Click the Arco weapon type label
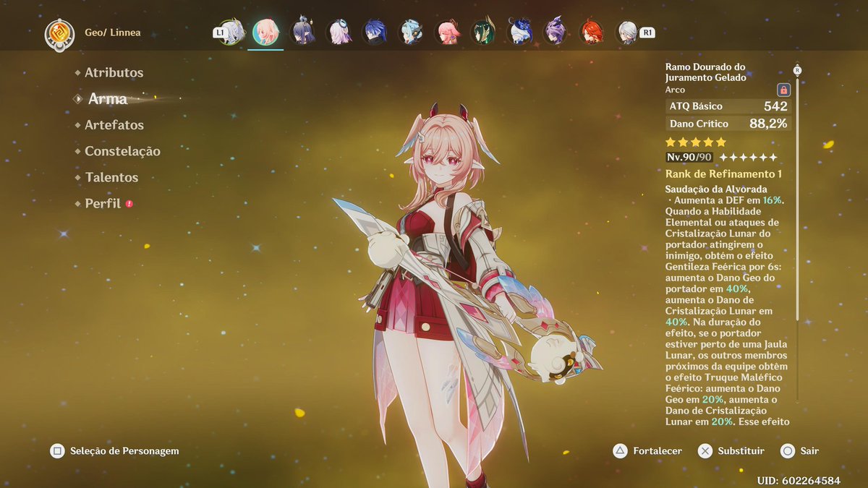 pos(675,90)
